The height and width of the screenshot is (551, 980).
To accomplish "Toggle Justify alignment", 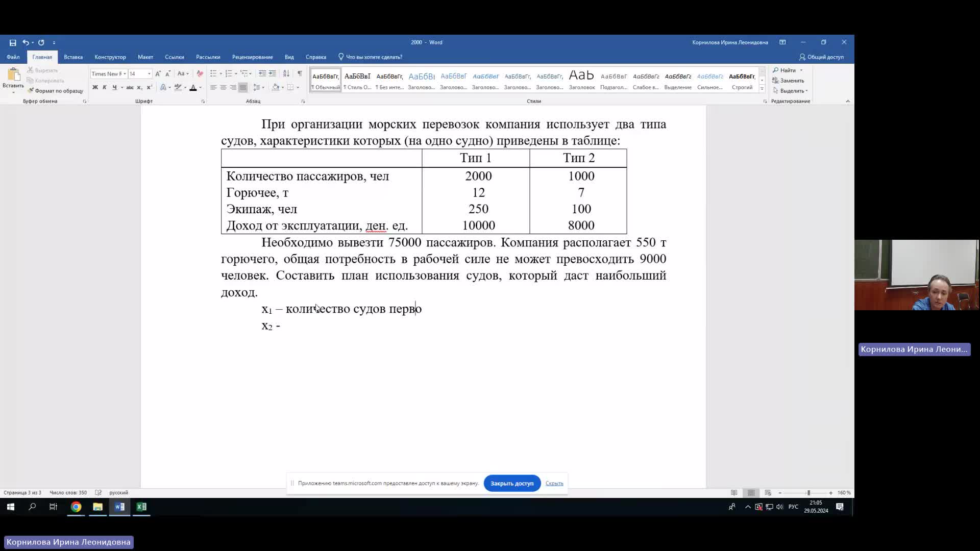I will (x=243, y=87).
